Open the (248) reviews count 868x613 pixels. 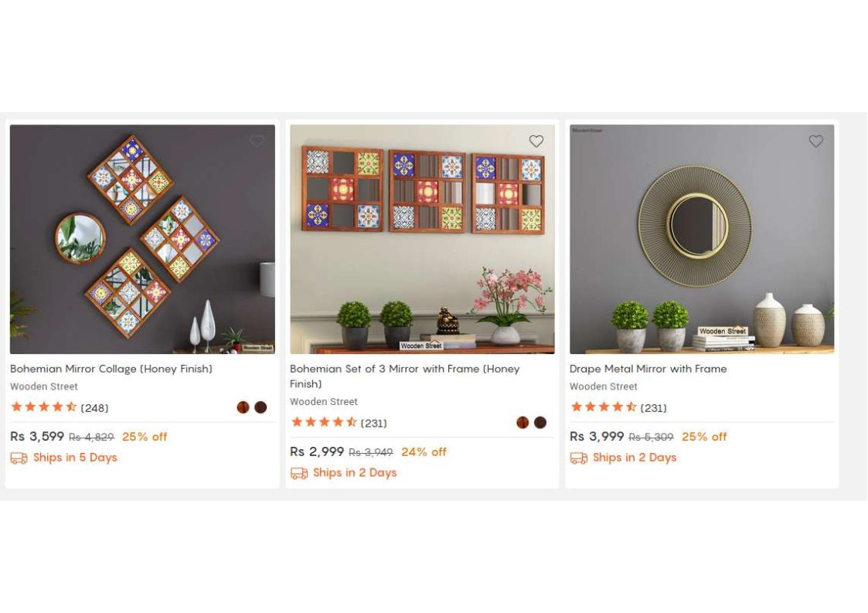[x=94, y=408]
